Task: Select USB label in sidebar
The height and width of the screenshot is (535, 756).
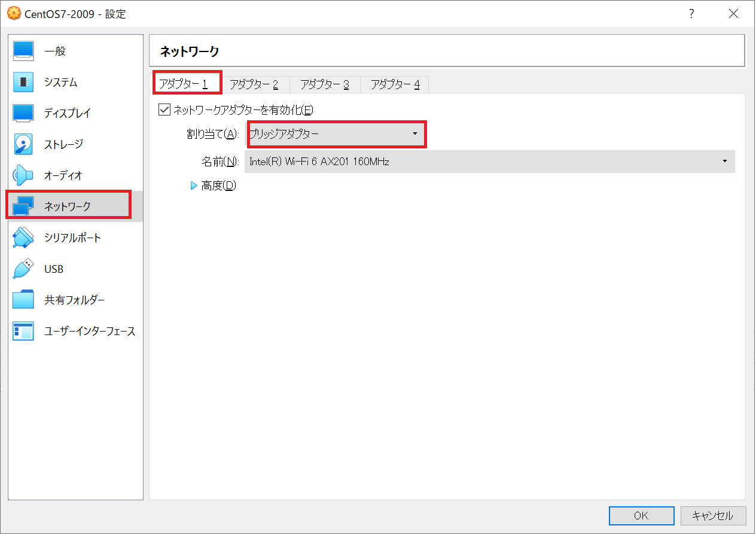Action: 54,269
